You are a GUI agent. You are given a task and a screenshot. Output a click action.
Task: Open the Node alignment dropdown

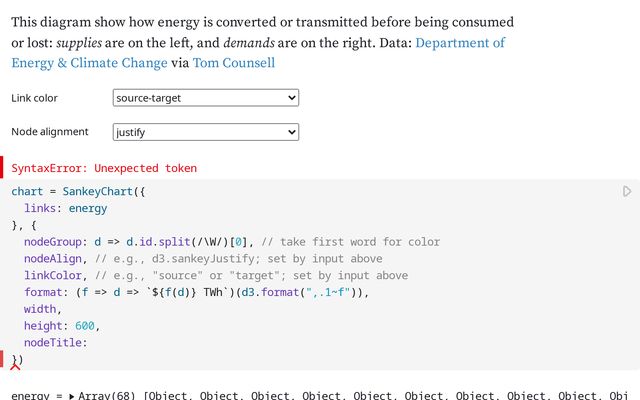tap(206, 131)
